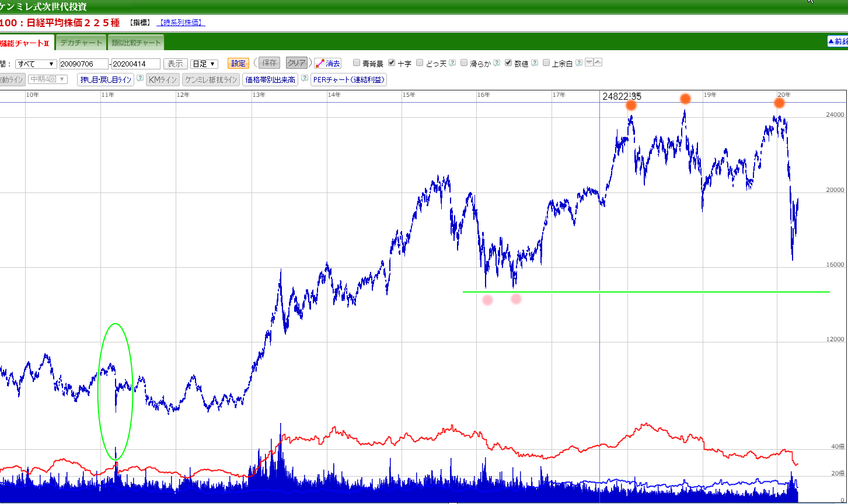Screen dimensions: 848x504
Task: Click the 時系列株価 link
Action: click(x=181, y=23)
